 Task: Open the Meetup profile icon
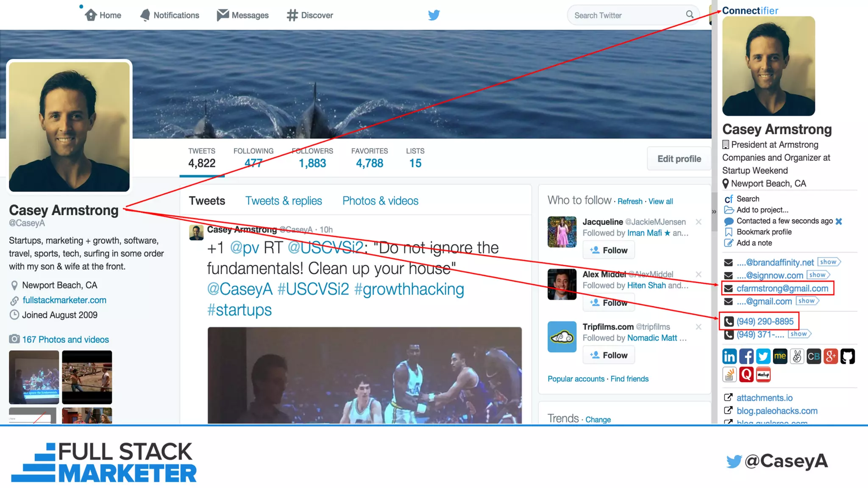point(763,374)
